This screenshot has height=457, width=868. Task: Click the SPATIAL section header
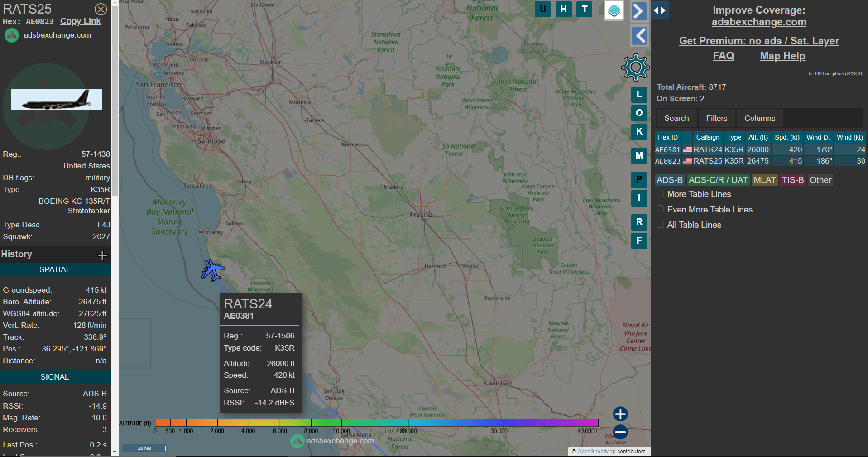[55, 269]
